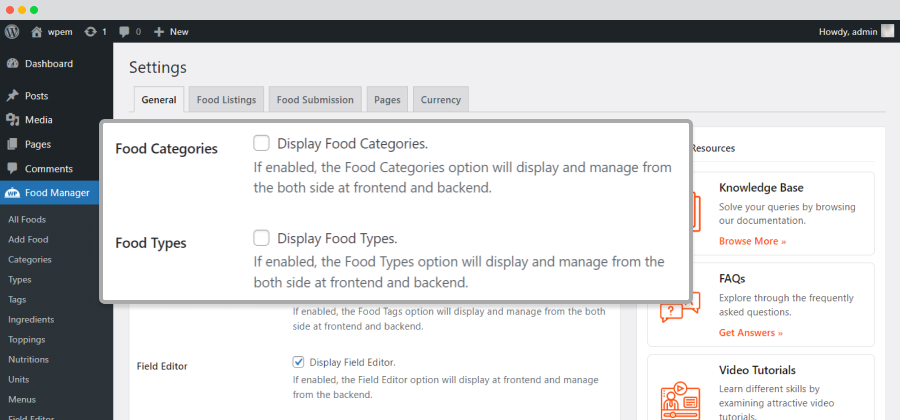The image size is (900, 420).
Task: Click the New label in admin bar
Action: (x=179, y=32)
